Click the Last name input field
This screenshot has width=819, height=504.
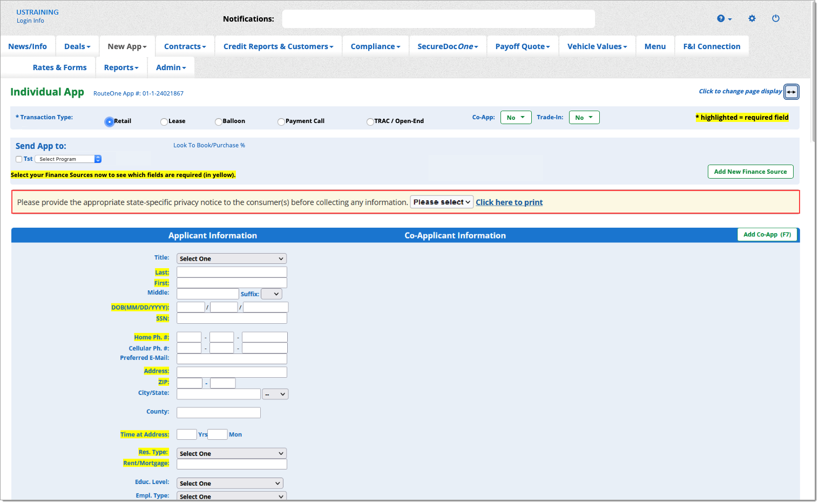coord(232,273)
